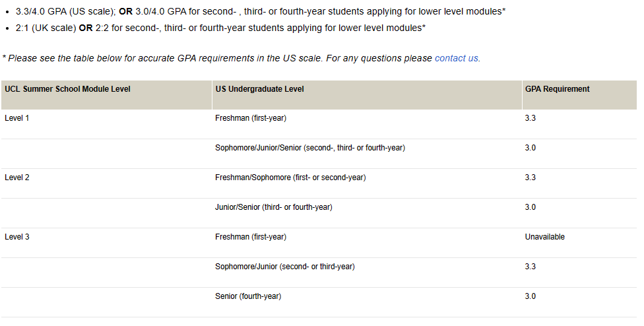Screen dimensions: 644x326
Task: Click the Senior (fourth-year) cell
Action: [248, 296]
